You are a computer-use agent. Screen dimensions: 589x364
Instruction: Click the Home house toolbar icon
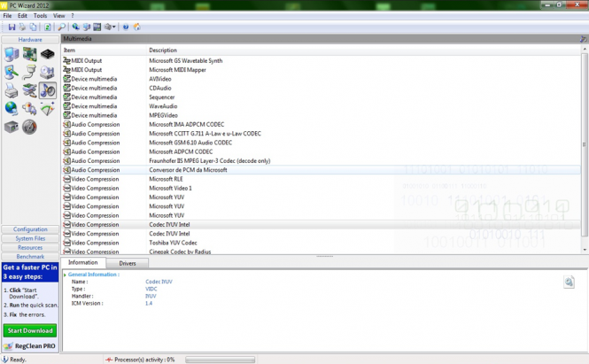click(136, 27)
